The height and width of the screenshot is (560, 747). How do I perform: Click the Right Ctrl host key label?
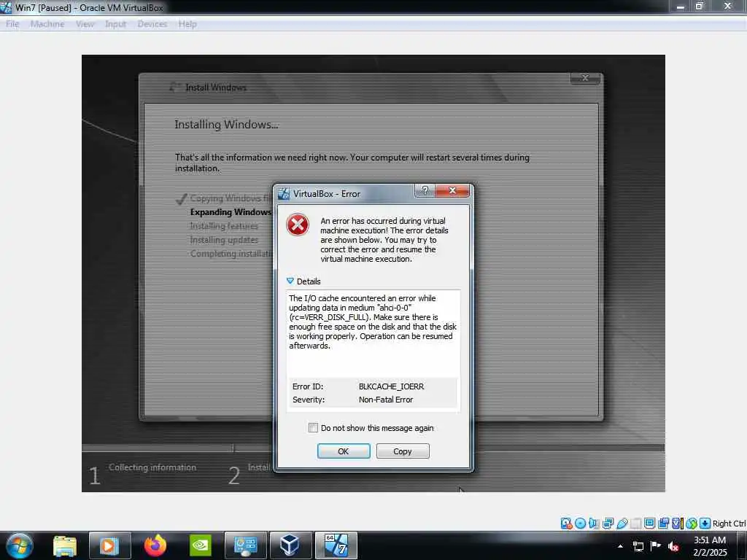coord(729,524)
